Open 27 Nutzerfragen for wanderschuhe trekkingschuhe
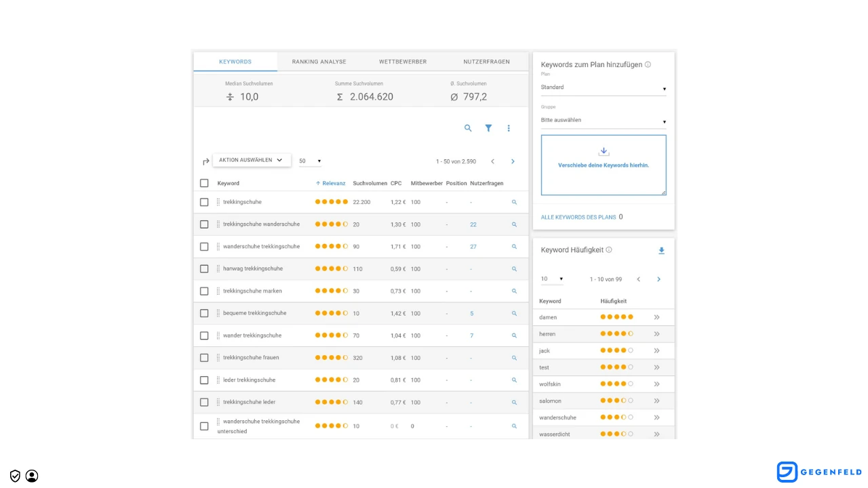Image resolution: width=868 pixels, height=488 pixels. [473, 247]
